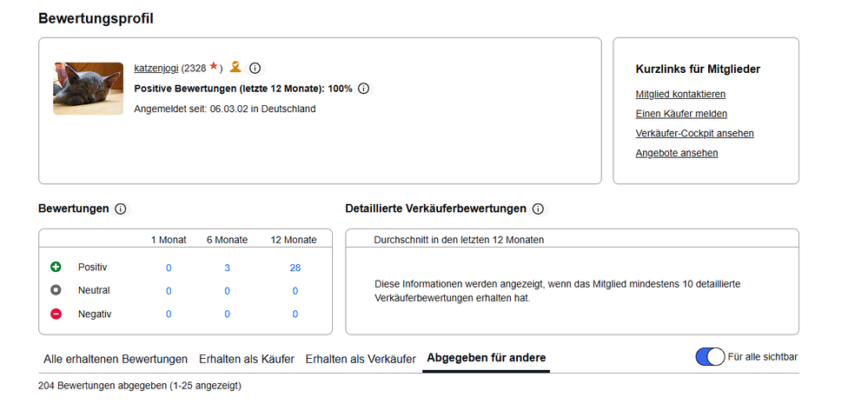Screen dimensions: 868x417
Task: Toggle the 'Für alle sichtbar' switch
Action: point(710,357)
